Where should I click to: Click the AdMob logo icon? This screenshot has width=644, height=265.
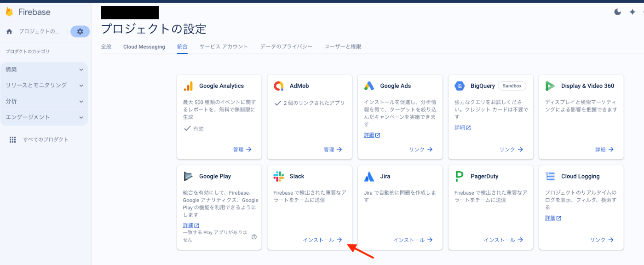point(279,86)
